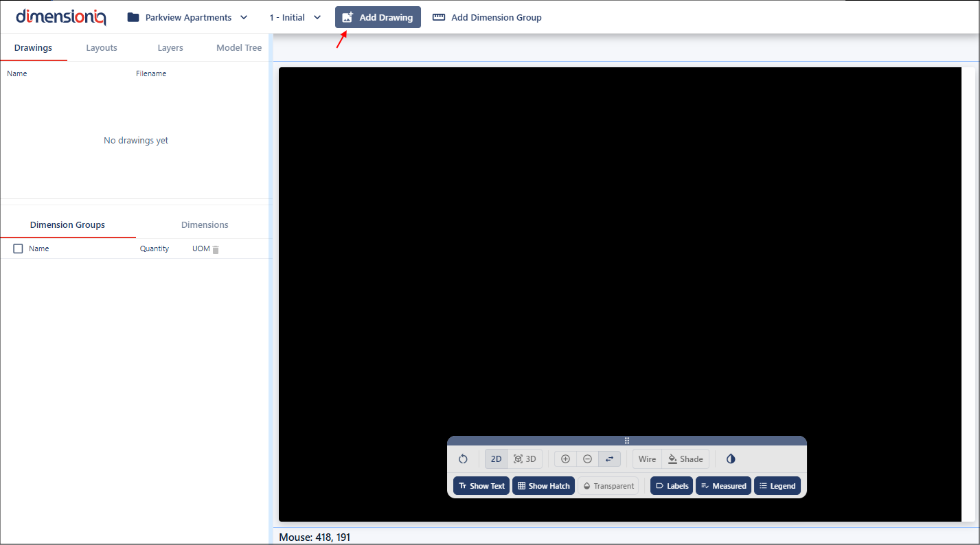Open the Parkview Apartments project dropdown

187,17
